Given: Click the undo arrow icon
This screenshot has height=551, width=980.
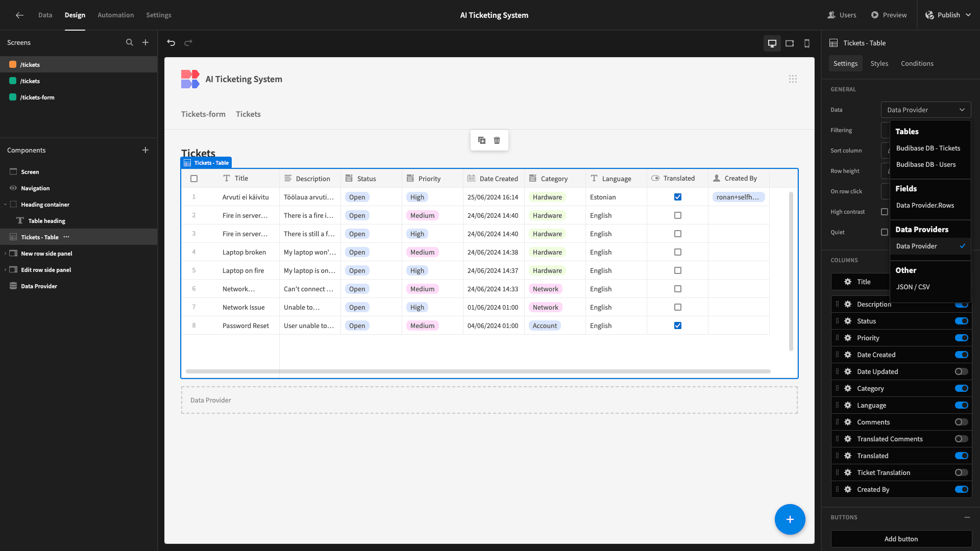Looking at the screenshot, I should pos(171,43).
